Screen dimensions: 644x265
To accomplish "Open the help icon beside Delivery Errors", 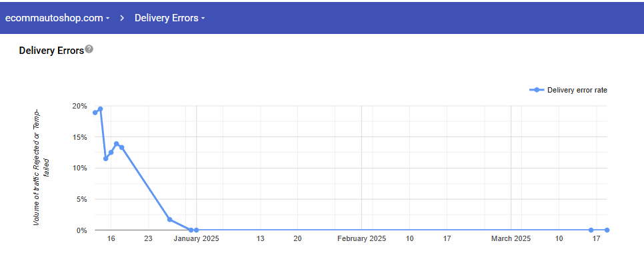I will pos(89,49).
